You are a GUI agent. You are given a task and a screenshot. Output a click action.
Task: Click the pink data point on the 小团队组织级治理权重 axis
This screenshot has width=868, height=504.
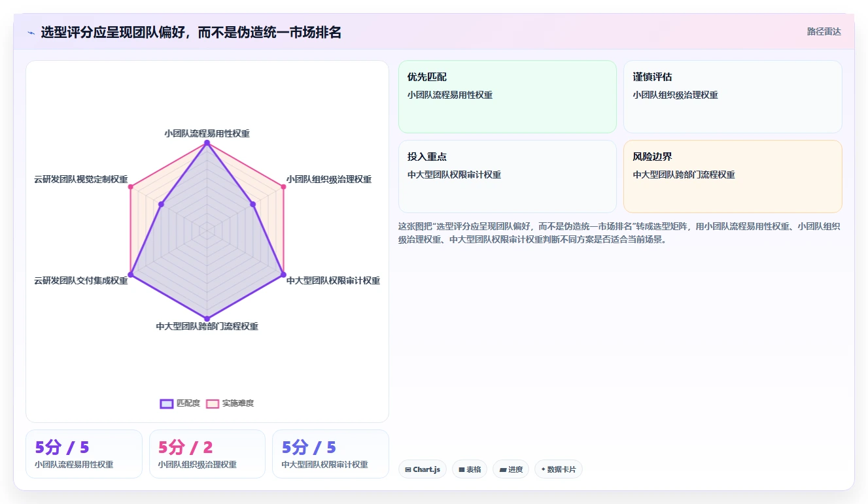283,187
